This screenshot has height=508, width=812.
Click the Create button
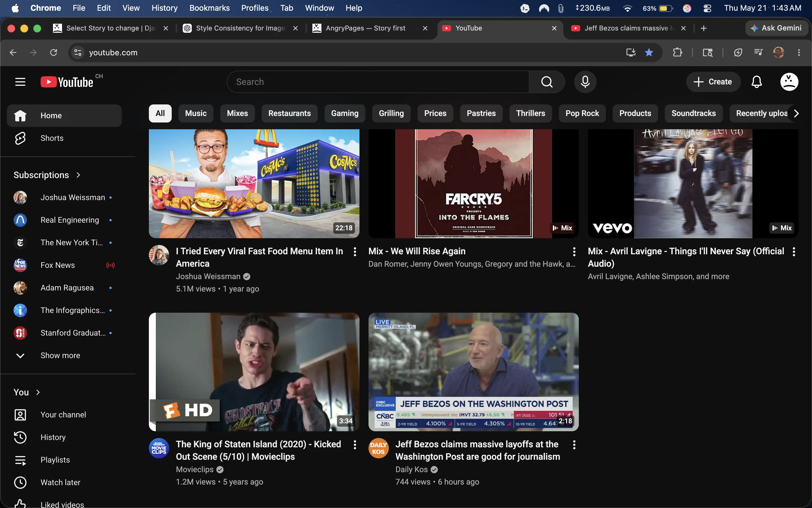pos(713,82)
